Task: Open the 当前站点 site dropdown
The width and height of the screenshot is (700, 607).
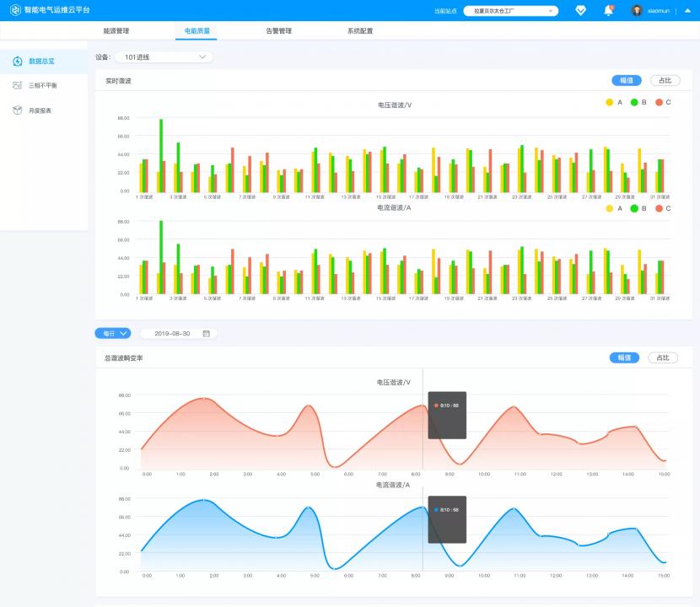Action: [511, 11]
